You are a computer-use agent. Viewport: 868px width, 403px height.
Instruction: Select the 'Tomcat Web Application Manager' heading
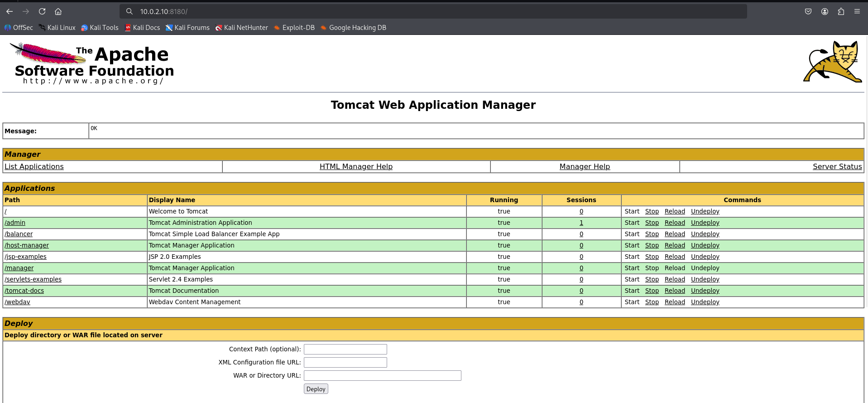pos(433,105)
